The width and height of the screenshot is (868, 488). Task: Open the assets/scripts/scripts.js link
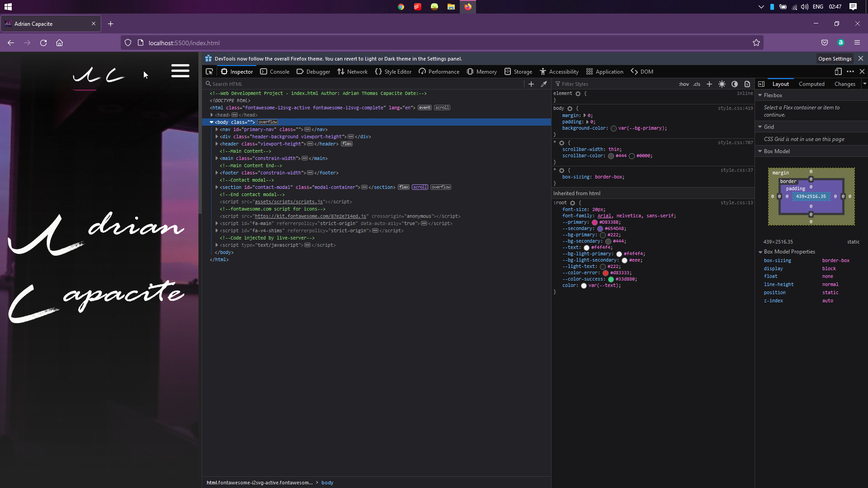289,202
